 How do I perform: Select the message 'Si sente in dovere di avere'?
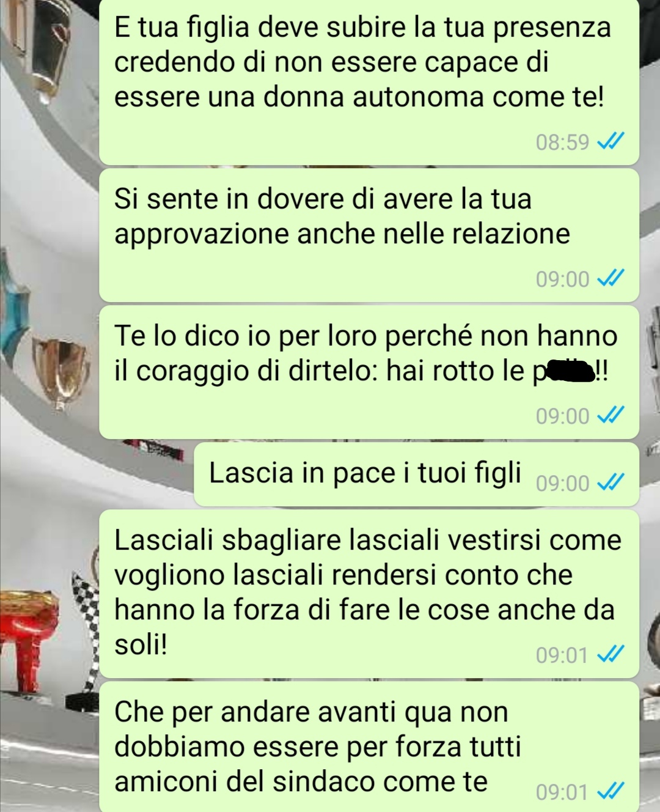click(x=369, y=235)
